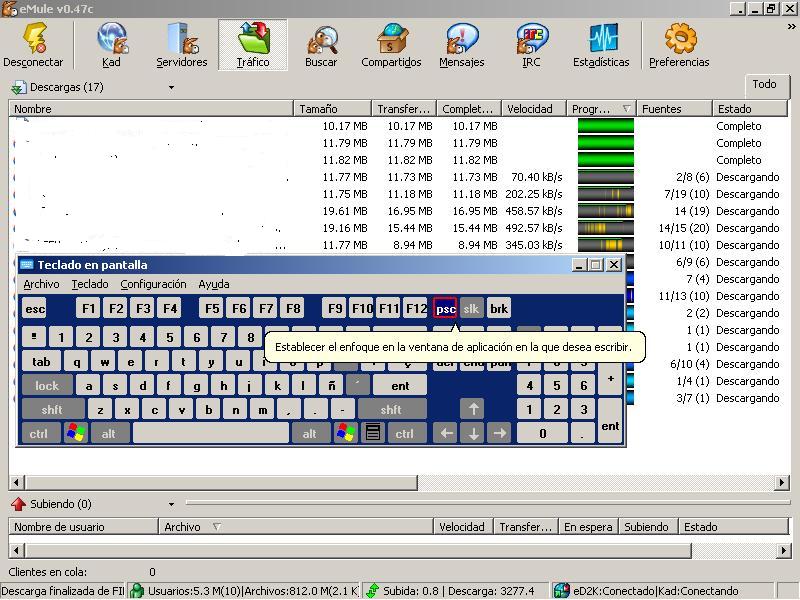Open the Servidores panel
800x600 pixels.
pos(182,45)
